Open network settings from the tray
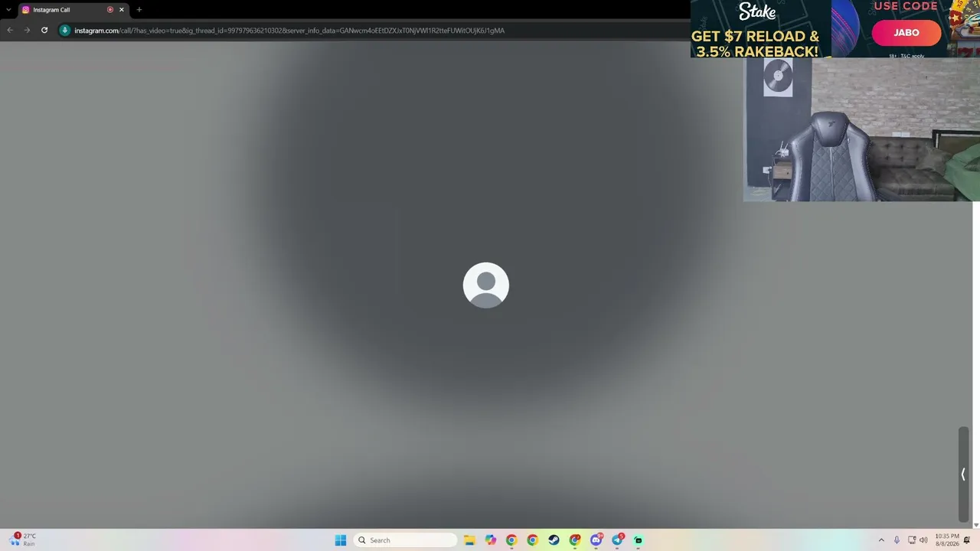The width and height of the screenshot is (980, 551). click(x=912, y=540)
